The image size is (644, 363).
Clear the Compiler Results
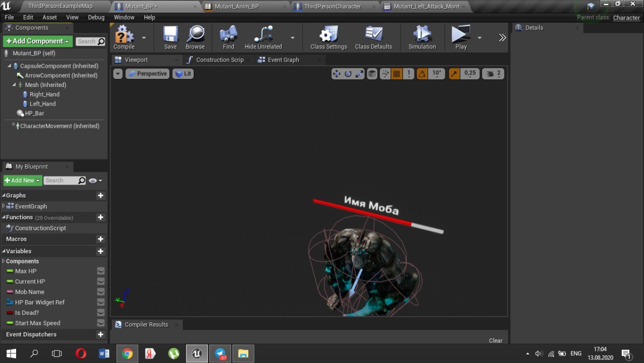click(496, 340)
